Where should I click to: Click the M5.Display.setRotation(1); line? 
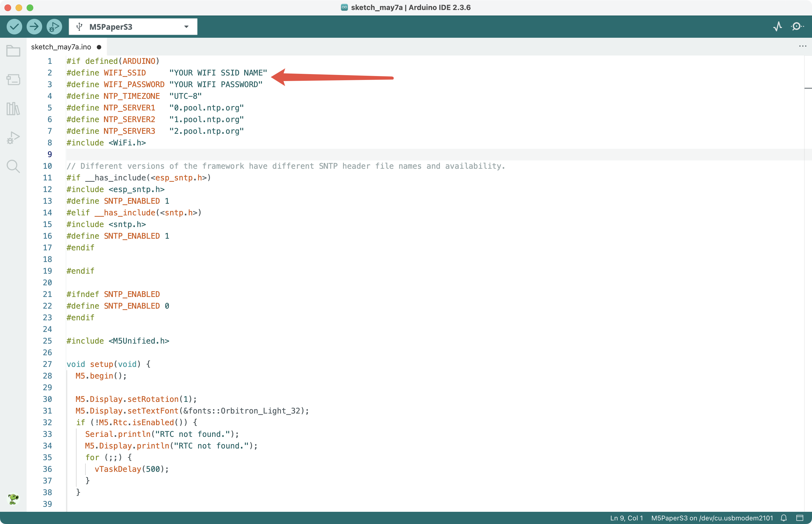[136, 399]
